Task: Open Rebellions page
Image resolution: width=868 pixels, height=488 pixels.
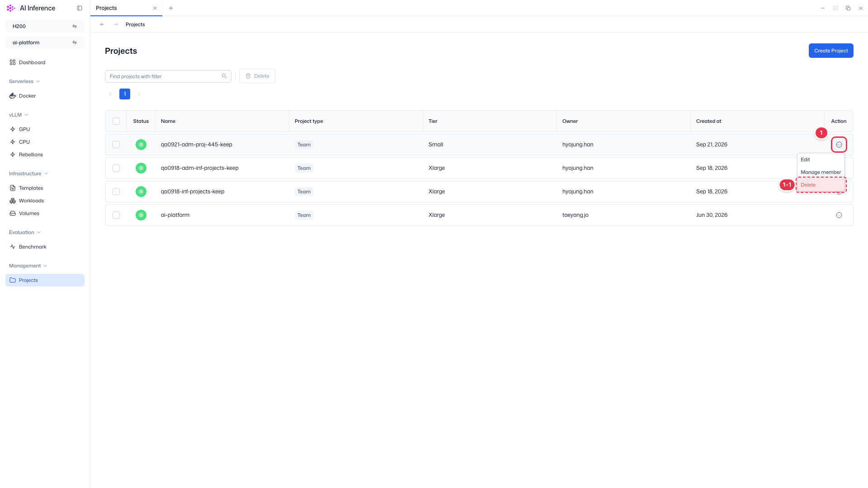Action: [x=45, y=155]
